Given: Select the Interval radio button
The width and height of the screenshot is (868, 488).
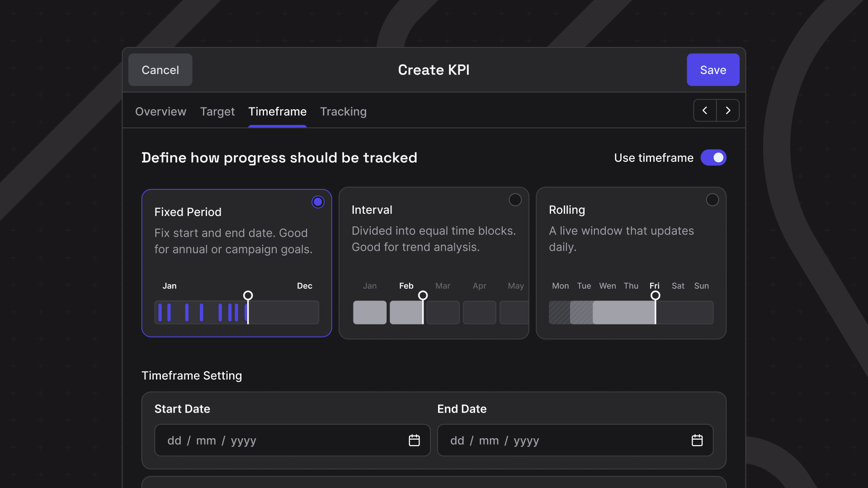Looking at the screenshot, I should click(x=515, y=200).
